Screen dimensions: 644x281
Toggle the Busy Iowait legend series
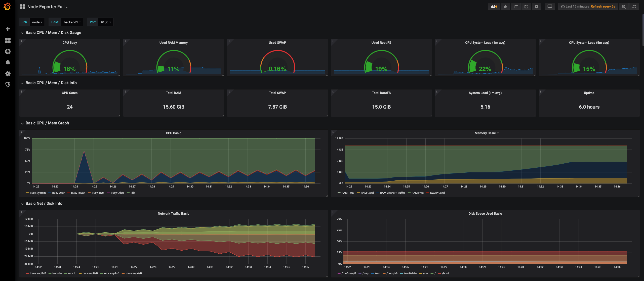(78, 193)
